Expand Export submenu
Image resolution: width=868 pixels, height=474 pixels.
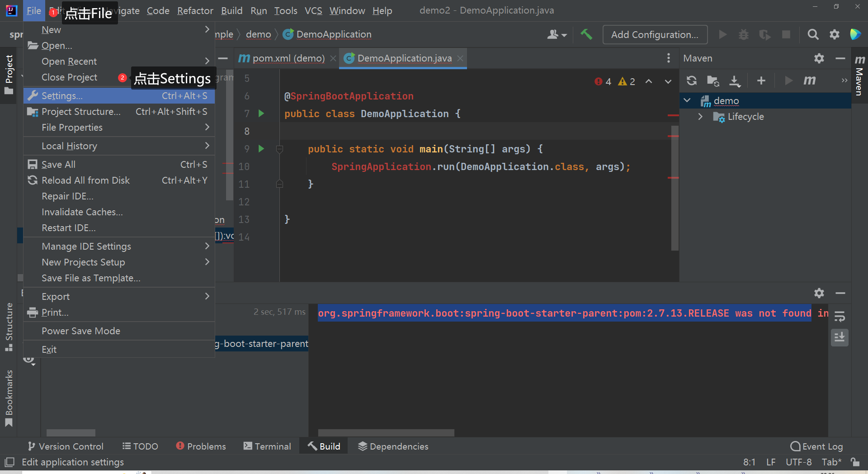[x=207, y=296]
